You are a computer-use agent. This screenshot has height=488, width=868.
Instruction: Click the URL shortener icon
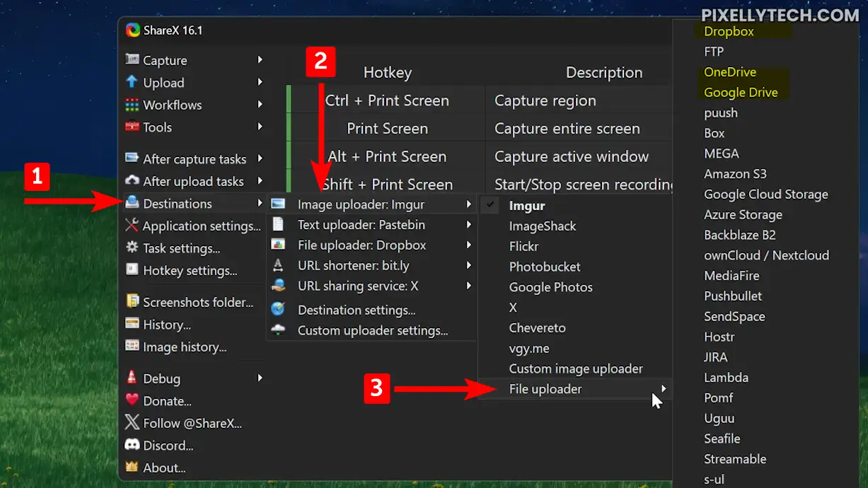(x=278, y=265)
